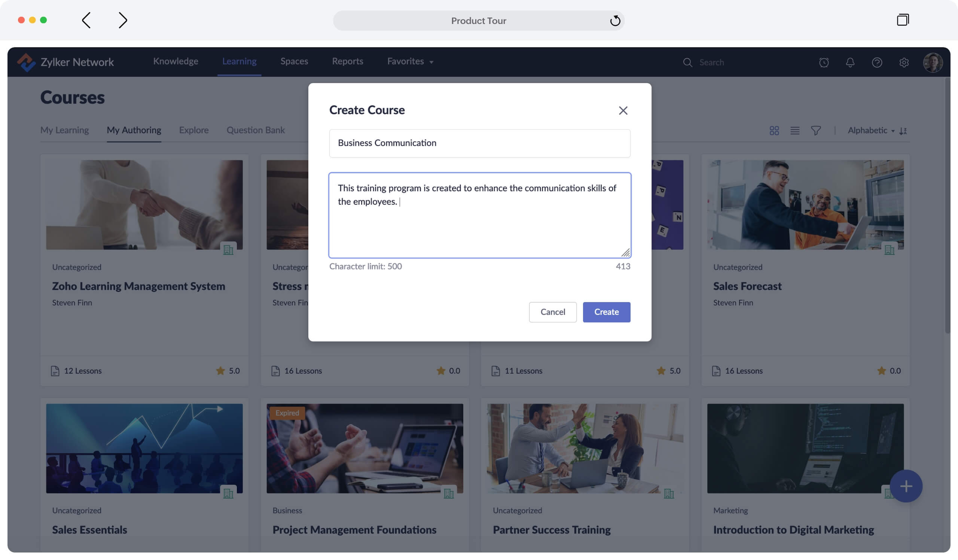Switch to grid view layout

(x=774, y=130)
